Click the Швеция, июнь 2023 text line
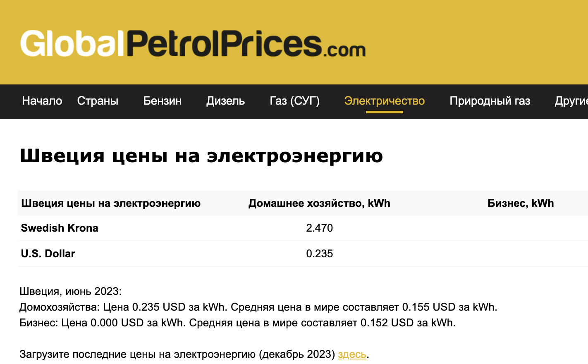Viewport: 588px width, 364px height. click(71, 291)
